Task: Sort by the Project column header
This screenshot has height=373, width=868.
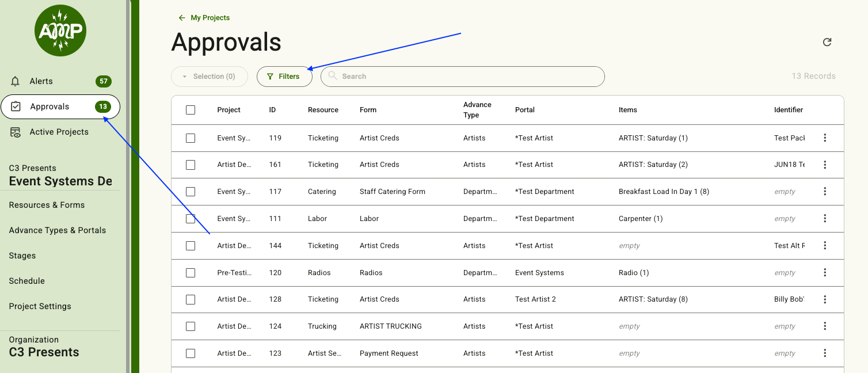Action: click(229, 110)
